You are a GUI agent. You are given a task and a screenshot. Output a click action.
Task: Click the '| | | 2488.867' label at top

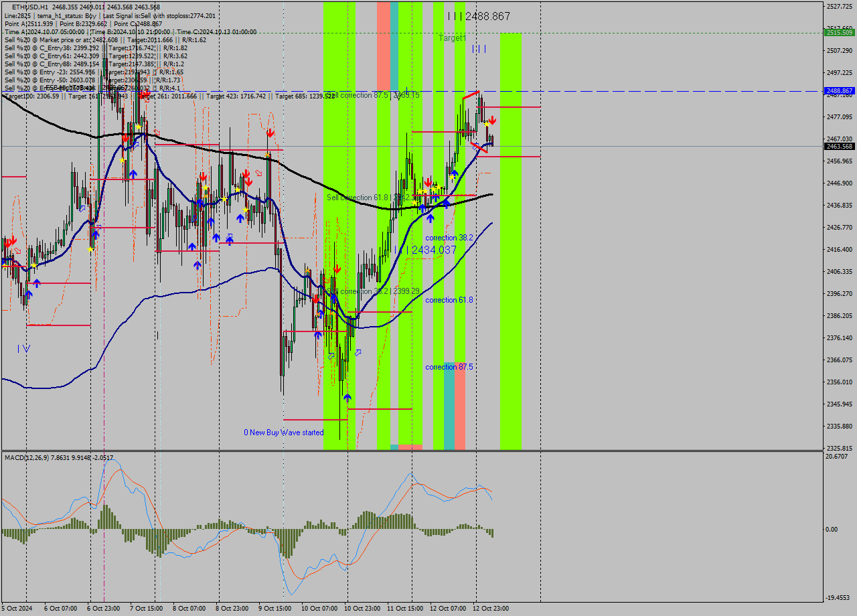click(479, 16)
